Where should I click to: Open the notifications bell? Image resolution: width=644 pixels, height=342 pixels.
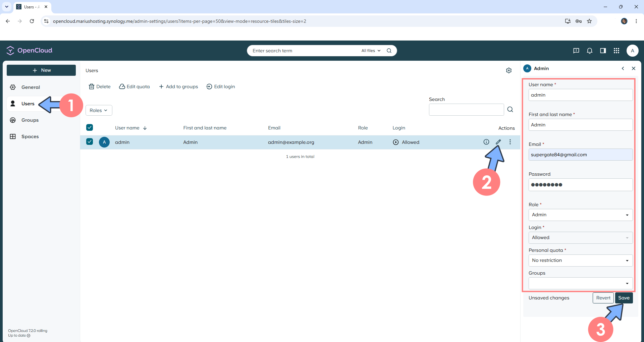tap(590, 51)
